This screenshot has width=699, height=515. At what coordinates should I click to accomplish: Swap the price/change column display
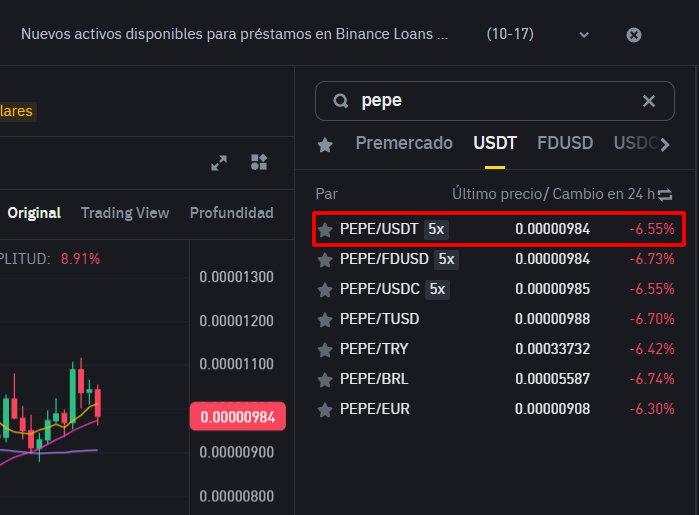tap(665, 194)
